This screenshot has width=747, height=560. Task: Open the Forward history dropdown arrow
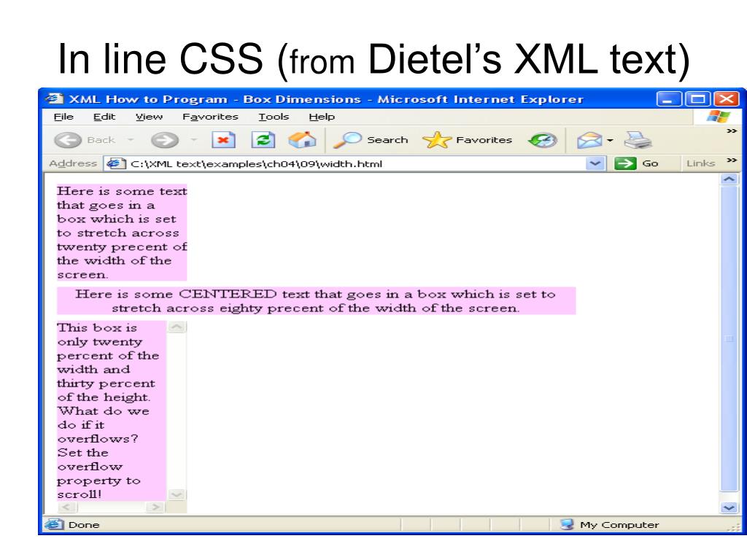[193, 140]
